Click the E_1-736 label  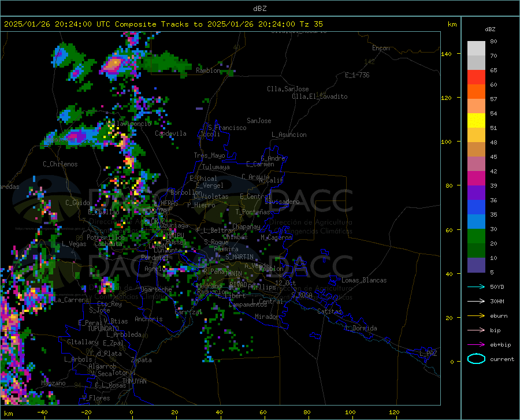pos(357,75)
